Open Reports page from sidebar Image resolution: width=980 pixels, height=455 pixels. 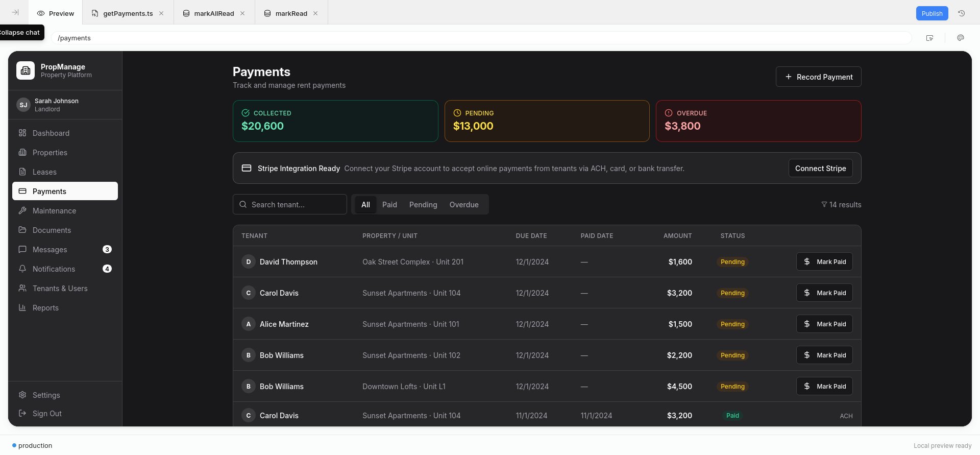point(65,307)
